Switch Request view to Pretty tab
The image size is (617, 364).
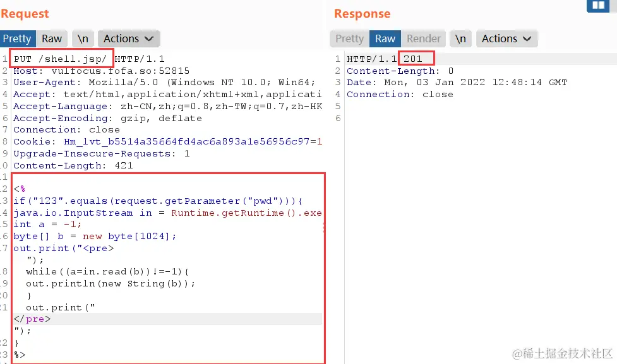point(17,38)
